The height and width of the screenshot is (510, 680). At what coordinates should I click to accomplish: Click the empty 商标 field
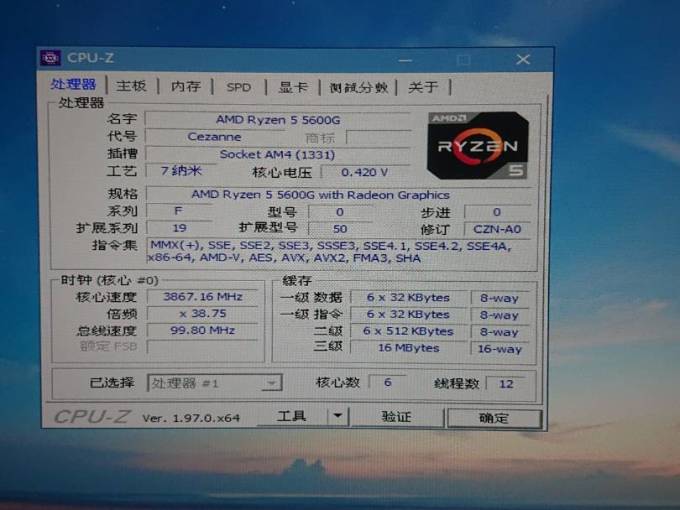click(378, 138)
